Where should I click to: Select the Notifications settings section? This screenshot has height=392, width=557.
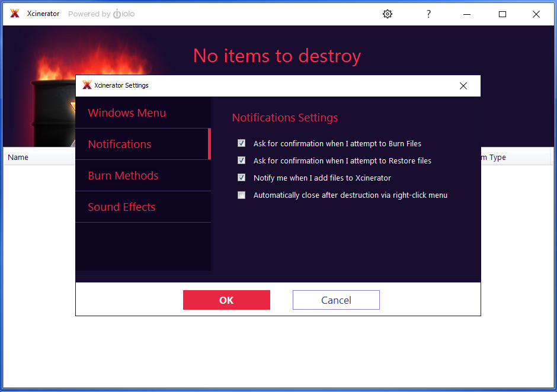tap(119, 144)
